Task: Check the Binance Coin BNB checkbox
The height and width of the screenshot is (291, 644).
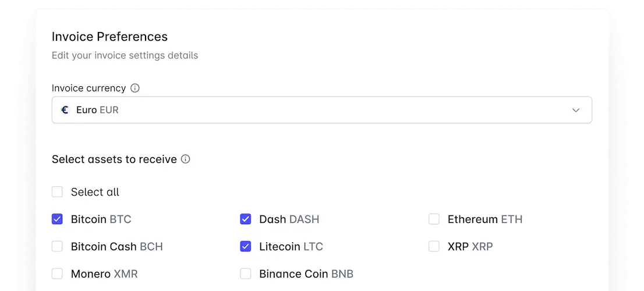Action: [246, 274]
